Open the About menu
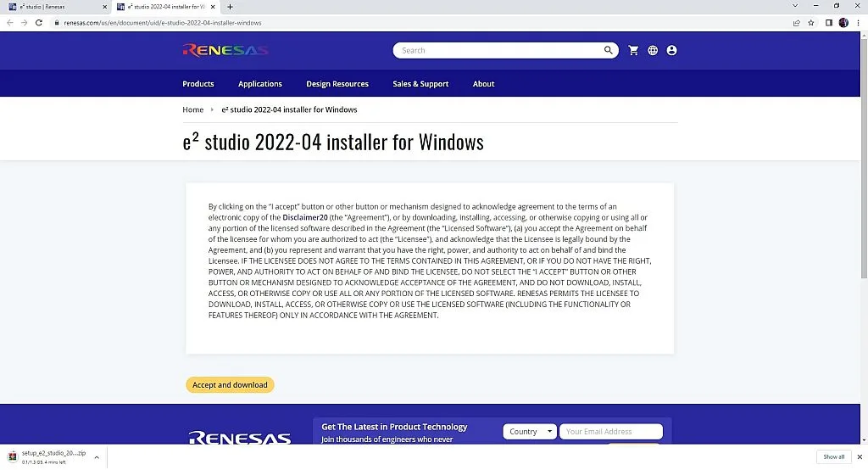The image size is (868, 470). click(483, 84)
